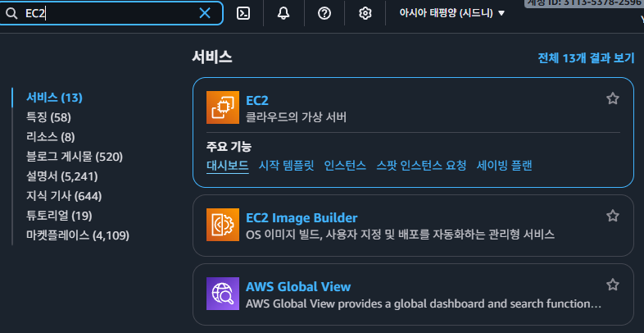This screenshot has width=644, height=333.
Task: Open the help question mark menu
Action: pyautogui.click(x=324, y=14)
